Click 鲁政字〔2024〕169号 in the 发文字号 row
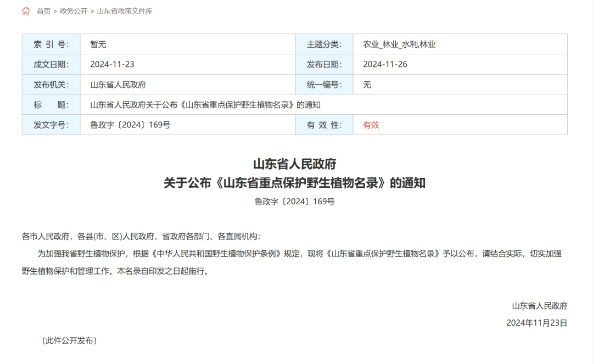The width and height of the screenshot is (593, 364). (x=130, y=125)
